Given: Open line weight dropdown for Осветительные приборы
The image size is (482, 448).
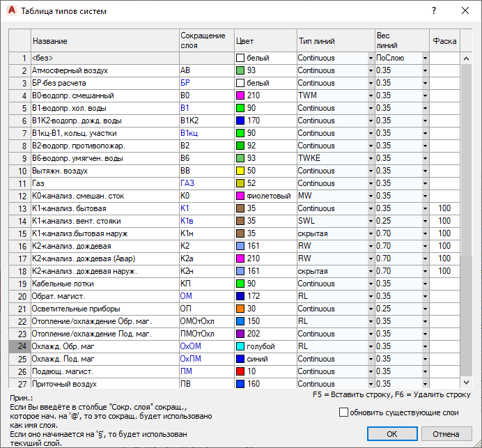Looking at the screenshot, I should [x=425, y=309].
